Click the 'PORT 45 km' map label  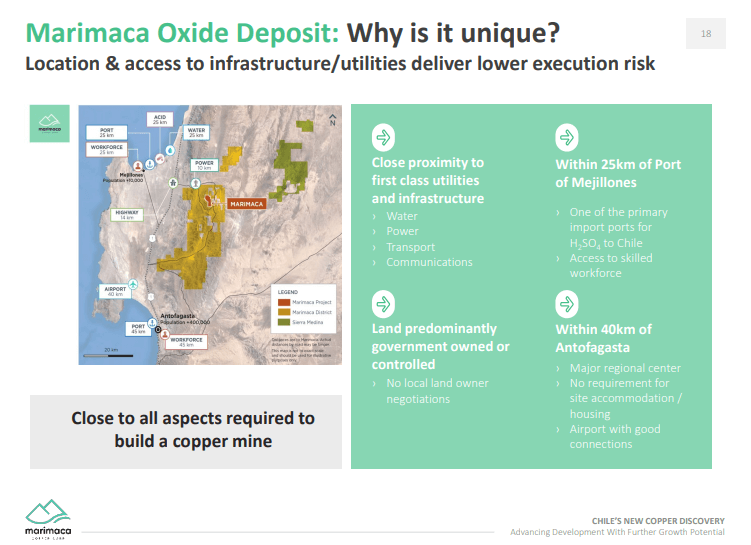138,329
